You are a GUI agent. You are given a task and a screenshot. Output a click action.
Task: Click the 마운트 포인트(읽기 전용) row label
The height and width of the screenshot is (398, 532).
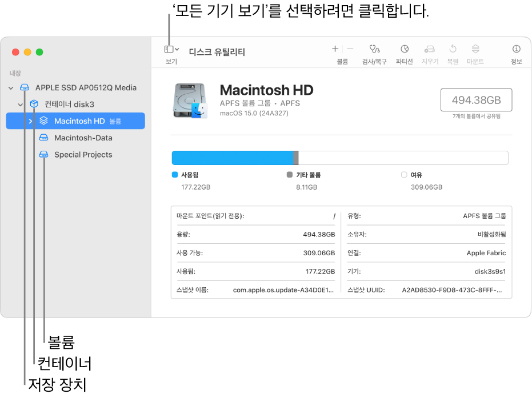(210, 216)
